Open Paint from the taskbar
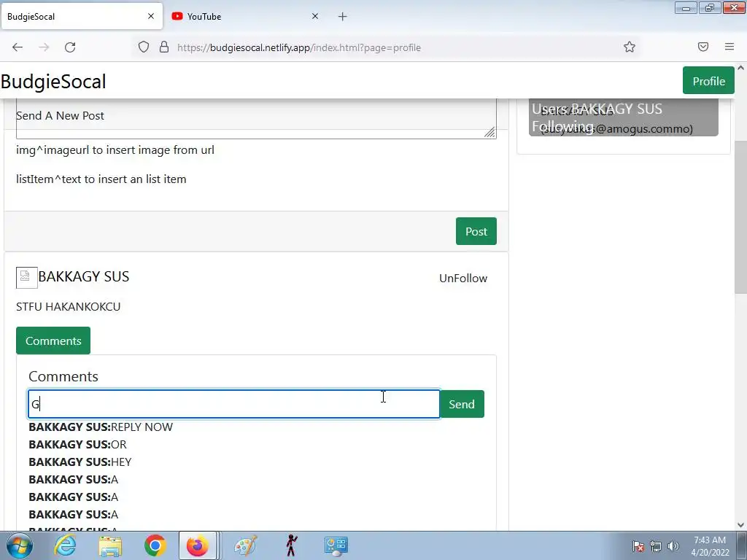The width and height of the screenshot is (747, 560). click(246, 545)
